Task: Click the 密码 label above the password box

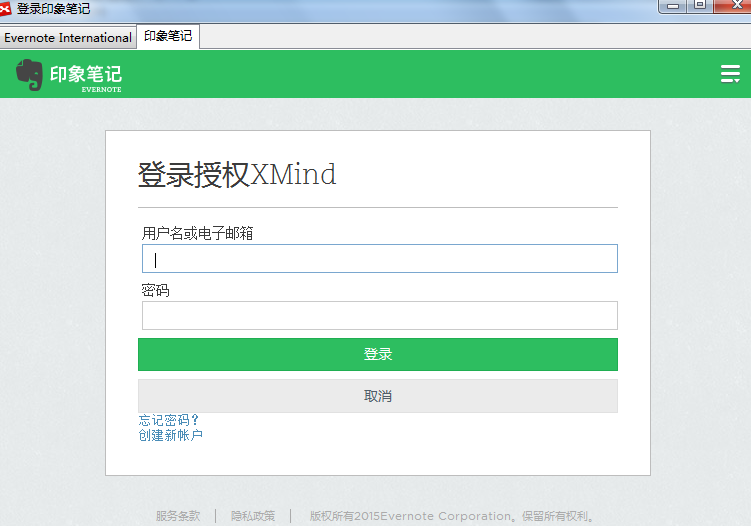Action: [x=156, y=290]
